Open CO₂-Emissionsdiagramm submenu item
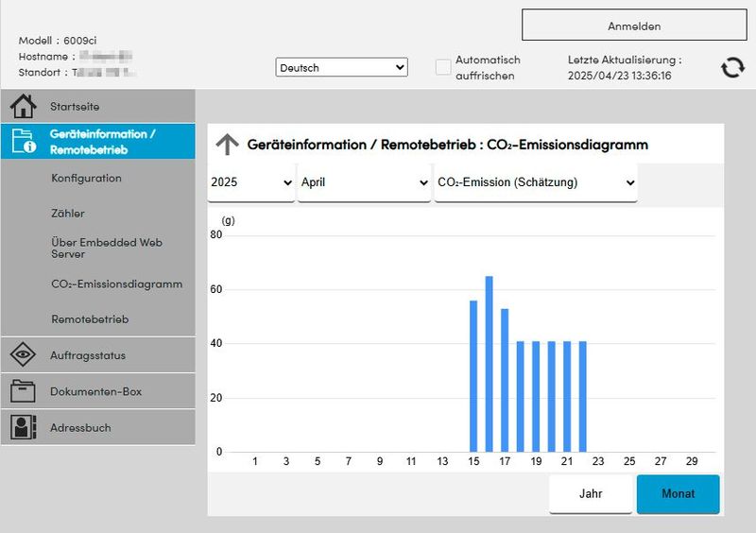The width and height of the screenshot is (756, 533). pyautogui.click(x=116, y=284)
